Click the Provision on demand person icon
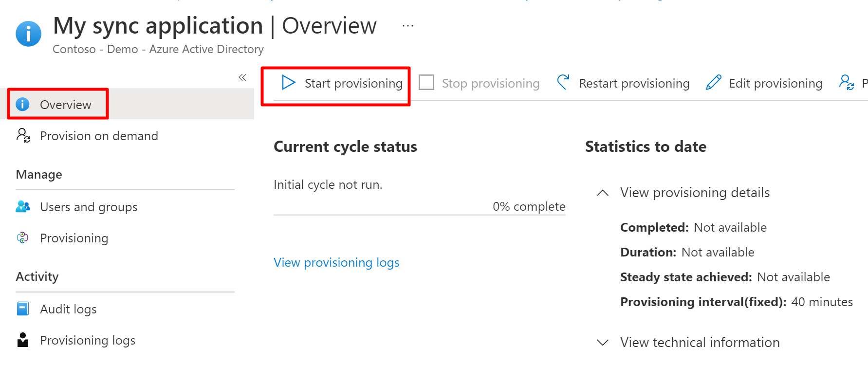The height and width of the screenshot is (365, 868). [23, 135]
